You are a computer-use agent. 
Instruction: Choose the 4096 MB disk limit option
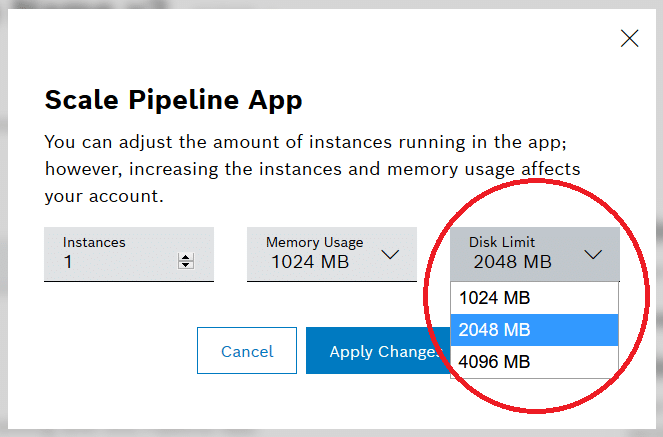tap(534, 362)
